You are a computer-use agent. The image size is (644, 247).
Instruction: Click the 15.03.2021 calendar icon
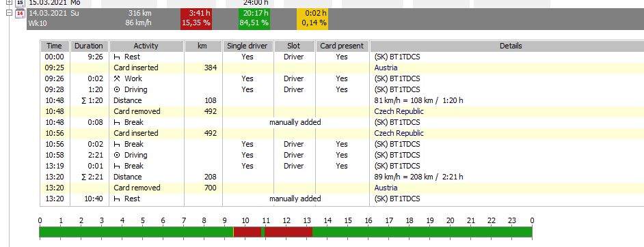pos(20,2)
